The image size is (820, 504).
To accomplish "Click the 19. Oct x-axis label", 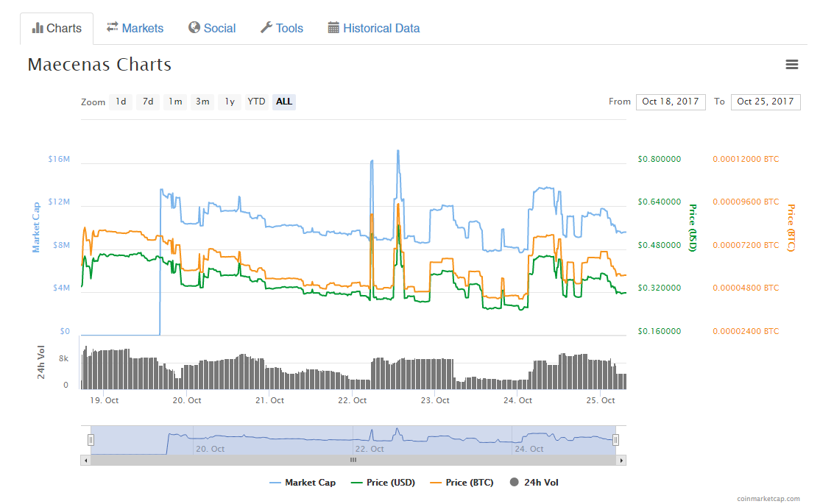I will (104, 400).
